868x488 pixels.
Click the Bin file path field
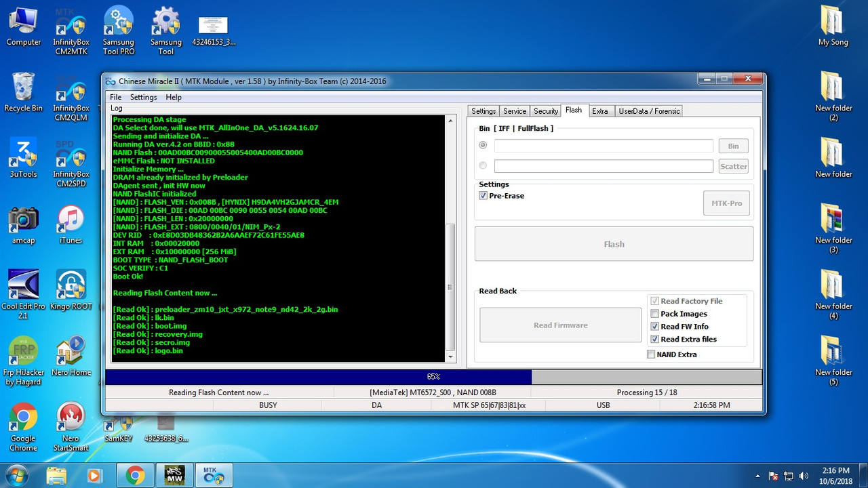tap(604, 146)
